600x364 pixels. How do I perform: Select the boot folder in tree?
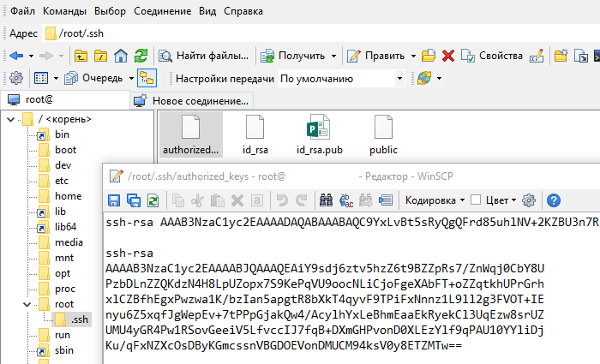point(65,150)
